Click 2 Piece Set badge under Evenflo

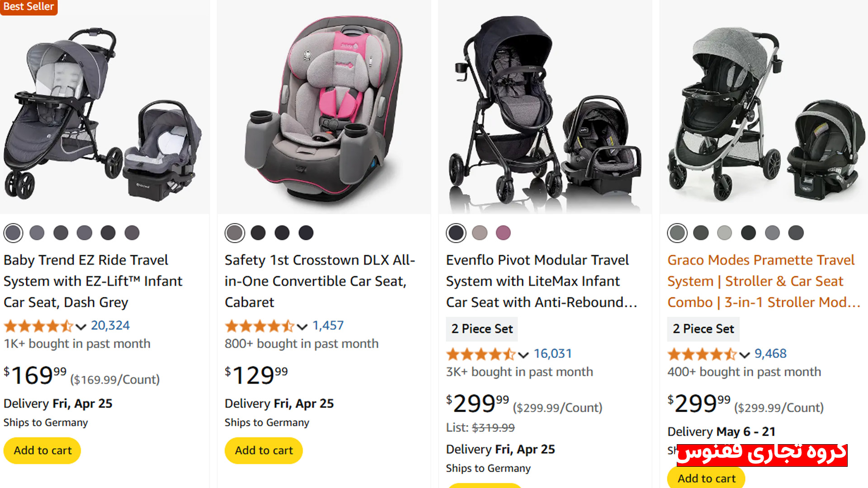click(482, 329)
